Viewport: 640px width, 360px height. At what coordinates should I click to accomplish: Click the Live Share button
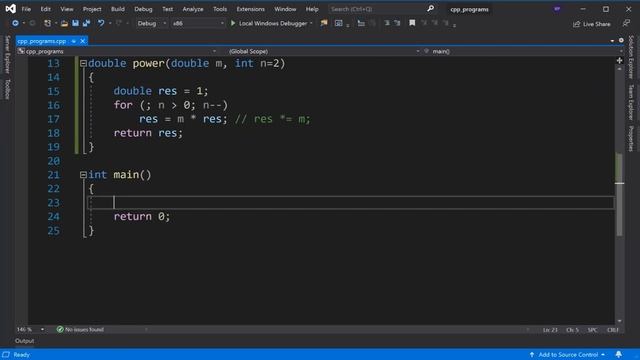(x=592, y=24)
